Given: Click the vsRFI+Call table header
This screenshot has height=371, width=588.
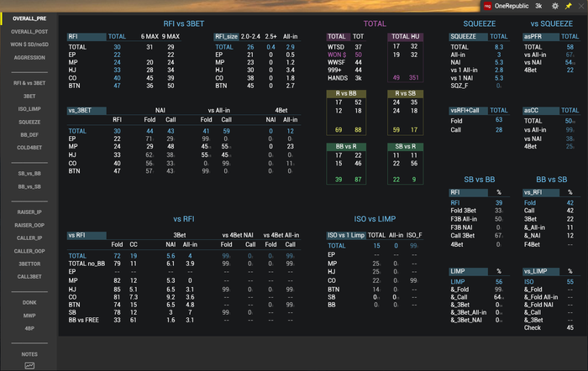Looking at the screenshot, I should (x=468, y=111).
